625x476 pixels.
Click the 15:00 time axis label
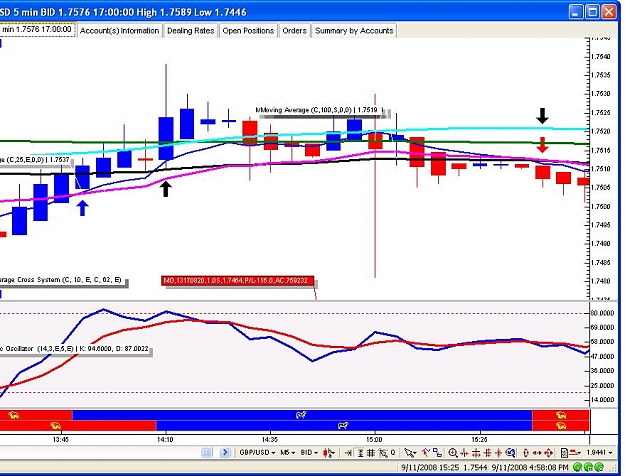[374, 439]
